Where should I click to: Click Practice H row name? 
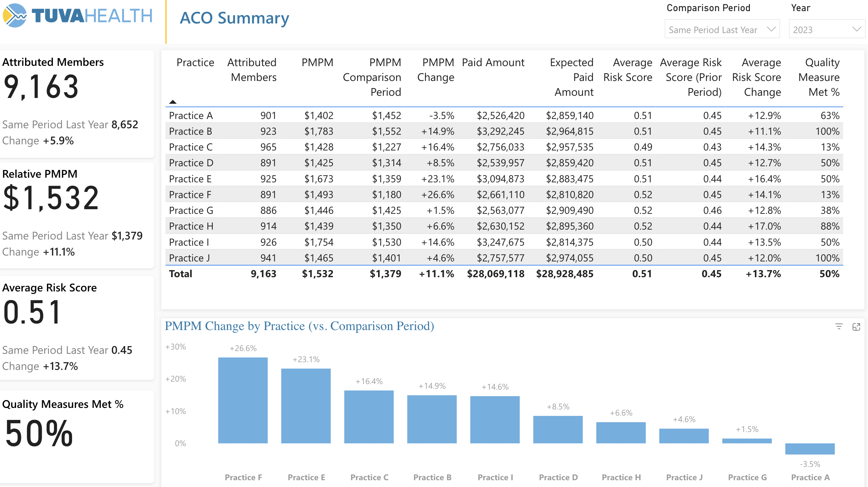(x=191, y=226)
